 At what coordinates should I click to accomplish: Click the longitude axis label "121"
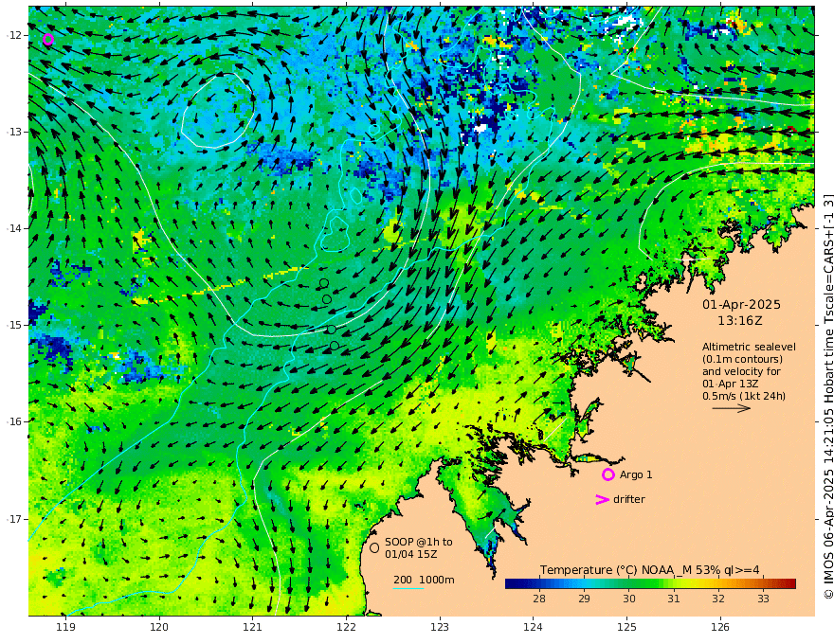(x=252, y=627)
